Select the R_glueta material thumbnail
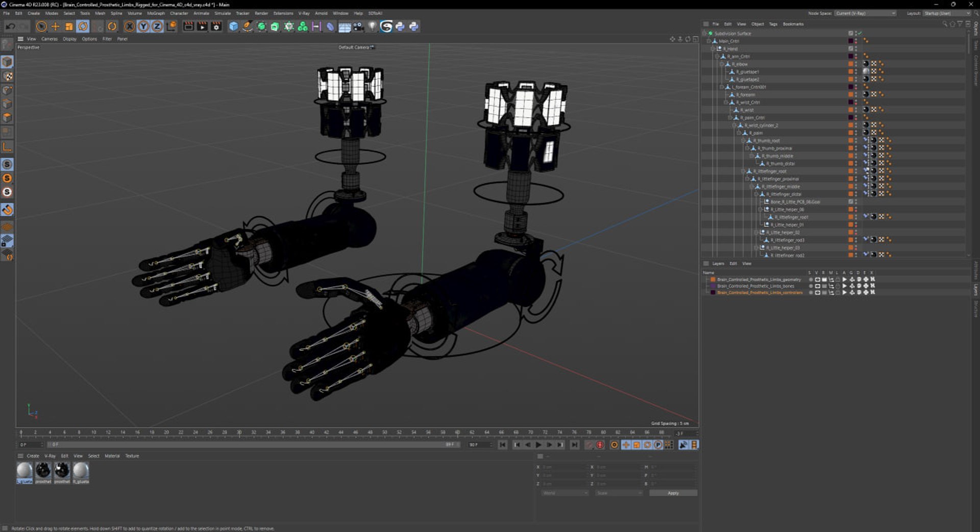This screenshot has height=532, width=980. 81,473
